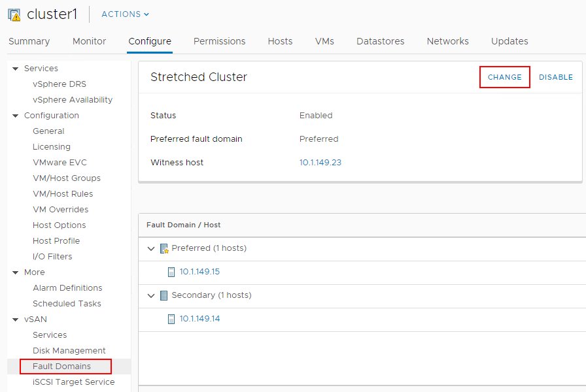Open Scheduled Tasks

[67, 304]
